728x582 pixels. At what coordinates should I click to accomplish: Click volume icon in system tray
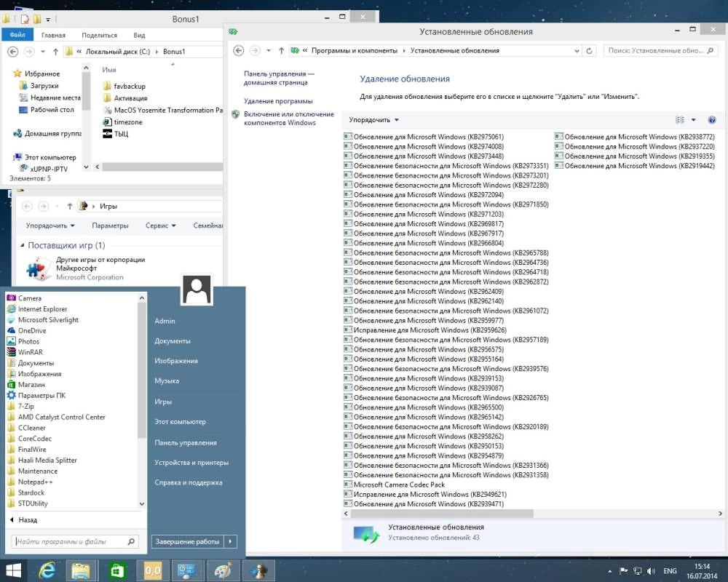tap(651, 571)
